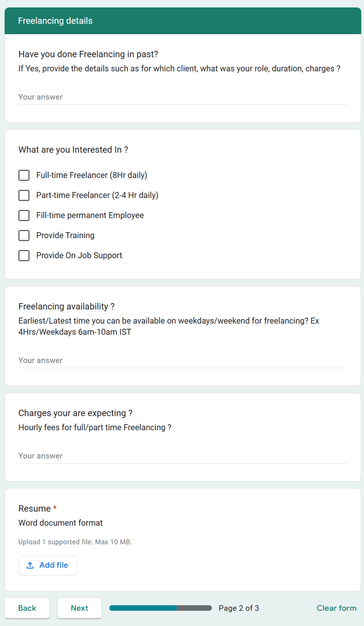Click the Clear form link
Screen dimensions: 364x626
[x=337, y=608]
